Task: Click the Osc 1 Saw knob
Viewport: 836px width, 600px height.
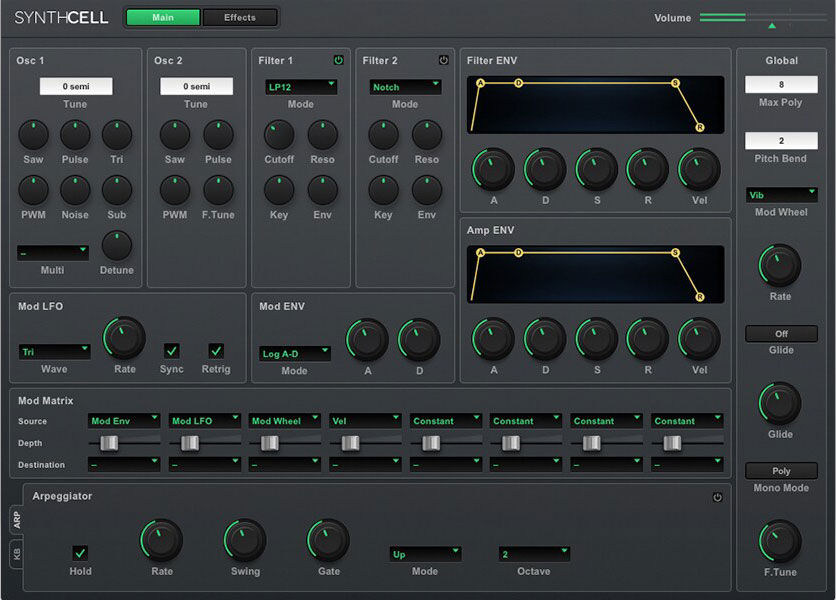Action: (33, 135)
